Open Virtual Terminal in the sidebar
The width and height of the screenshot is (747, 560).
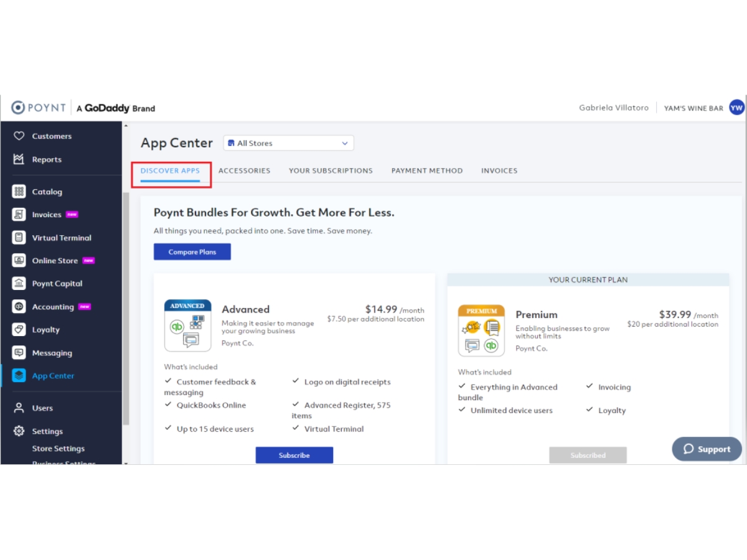62,238
